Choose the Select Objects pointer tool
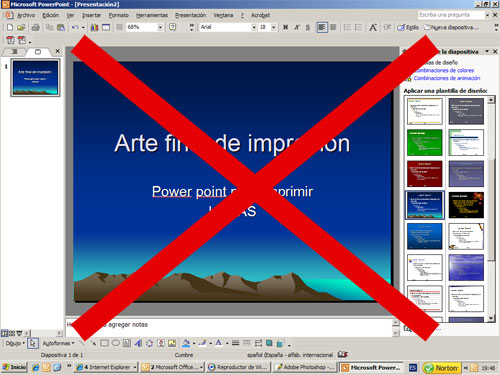This screenshot has height=375, width=500. point(33,343)
